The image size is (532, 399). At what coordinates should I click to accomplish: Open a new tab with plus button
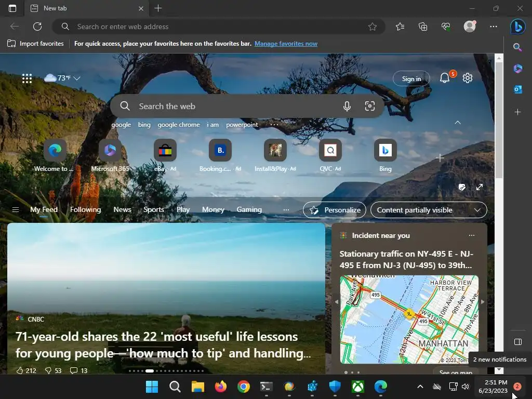(158, 8)
